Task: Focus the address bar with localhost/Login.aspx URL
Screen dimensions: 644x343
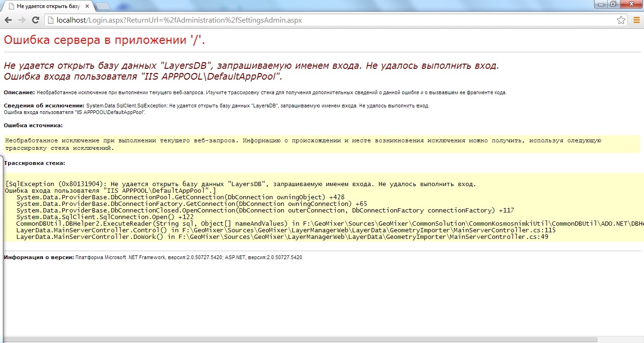Action: [x=335, y=20]
